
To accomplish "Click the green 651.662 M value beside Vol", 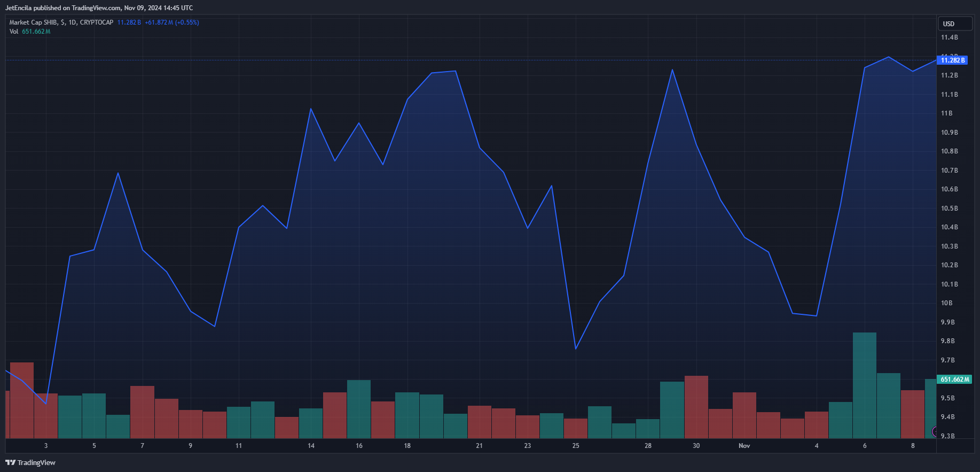I will (36, 32).
